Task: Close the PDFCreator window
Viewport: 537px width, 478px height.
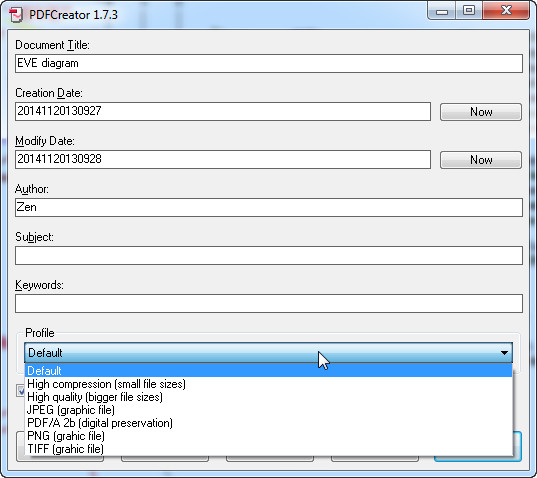Action: [x=506, y=11]
